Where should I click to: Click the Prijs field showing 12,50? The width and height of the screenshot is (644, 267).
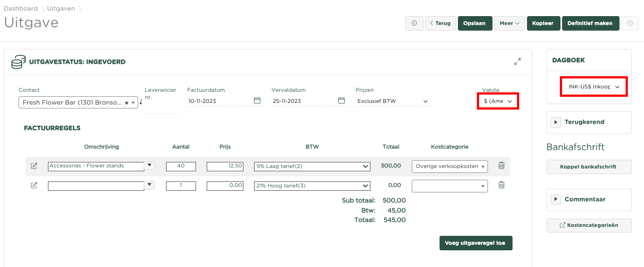coord(225,166)
